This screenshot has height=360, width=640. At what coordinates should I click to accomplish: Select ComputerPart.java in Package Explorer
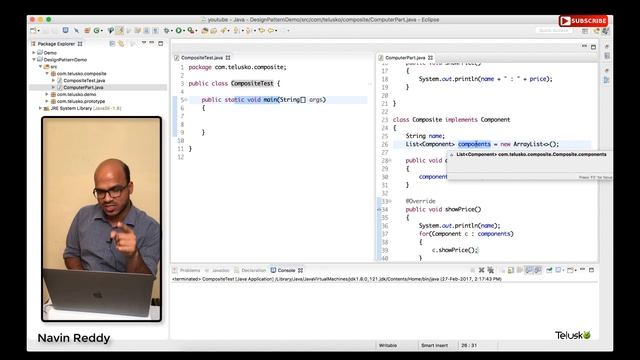pyautogui.click(x=83, y=87)
